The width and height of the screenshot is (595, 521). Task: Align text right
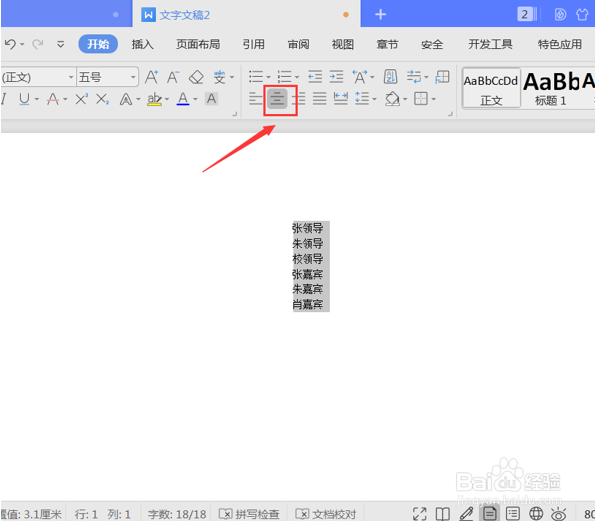(299, 99)
